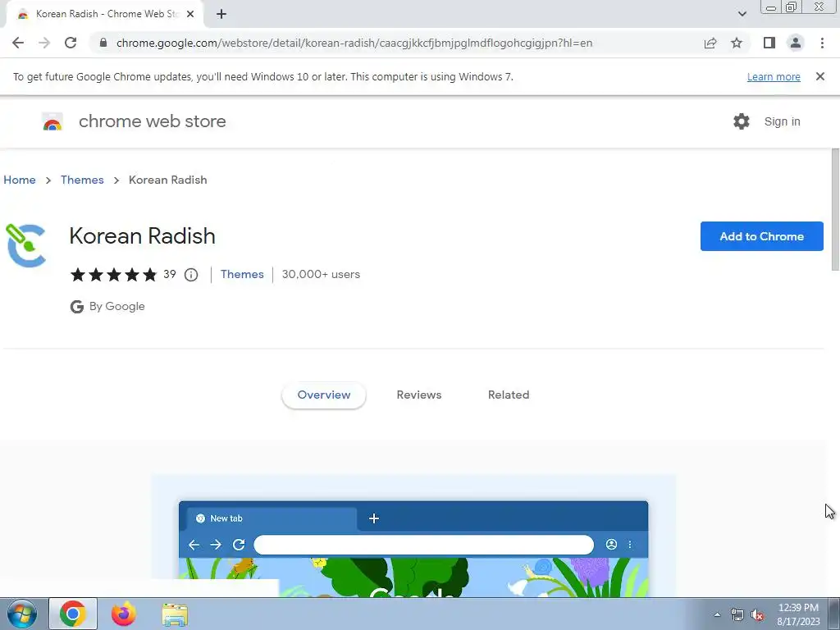Screen dimensions: 840x630
Task: Click the muted volume tray icon
Action: [x=757, y=615]
